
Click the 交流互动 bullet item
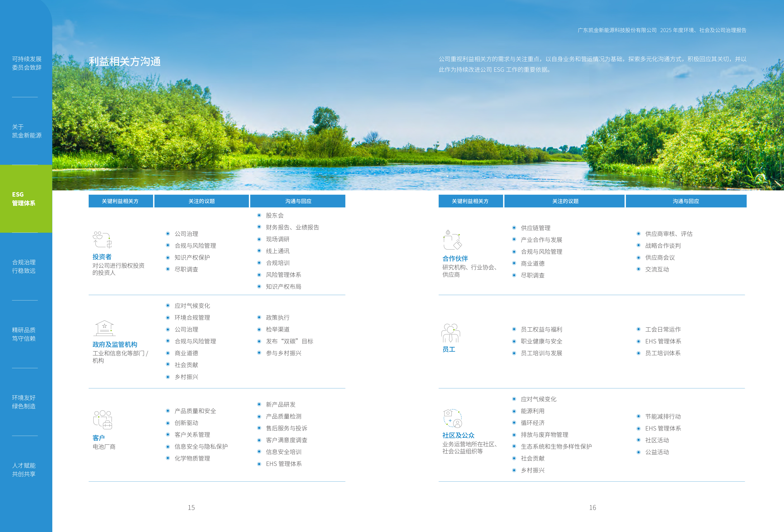click(657, 269)
